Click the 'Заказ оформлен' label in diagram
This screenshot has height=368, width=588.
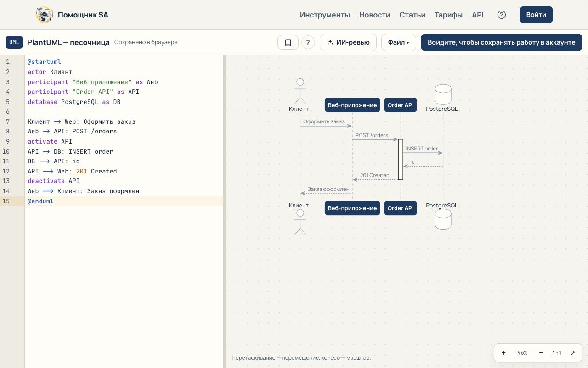click(328, 189)
